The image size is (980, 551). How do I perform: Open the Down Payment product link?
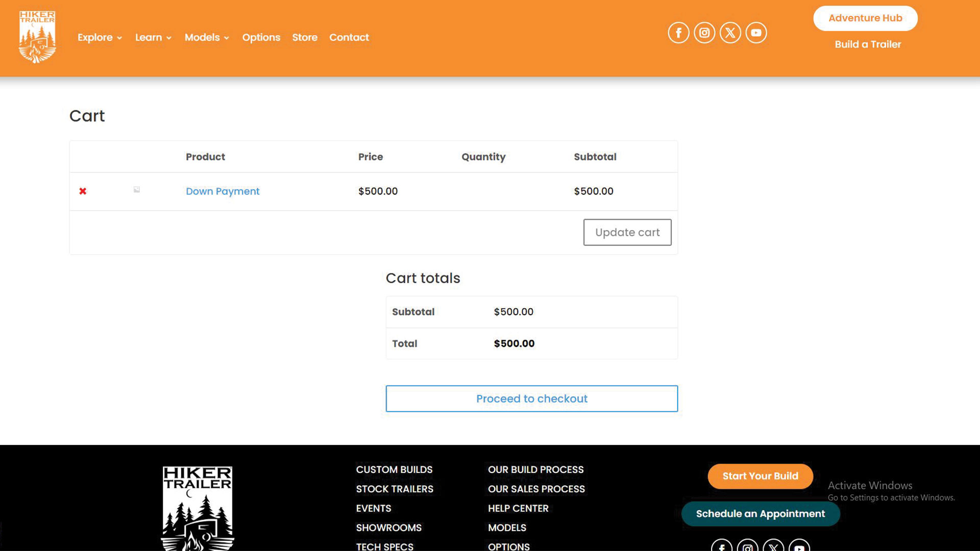coord(223,191)
